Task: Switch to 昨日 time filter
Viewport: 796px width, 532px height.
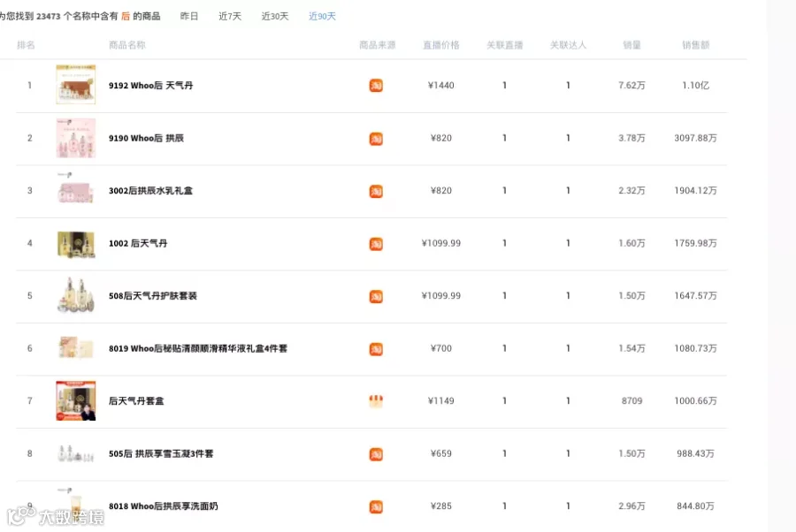Action: pos(189,16)
